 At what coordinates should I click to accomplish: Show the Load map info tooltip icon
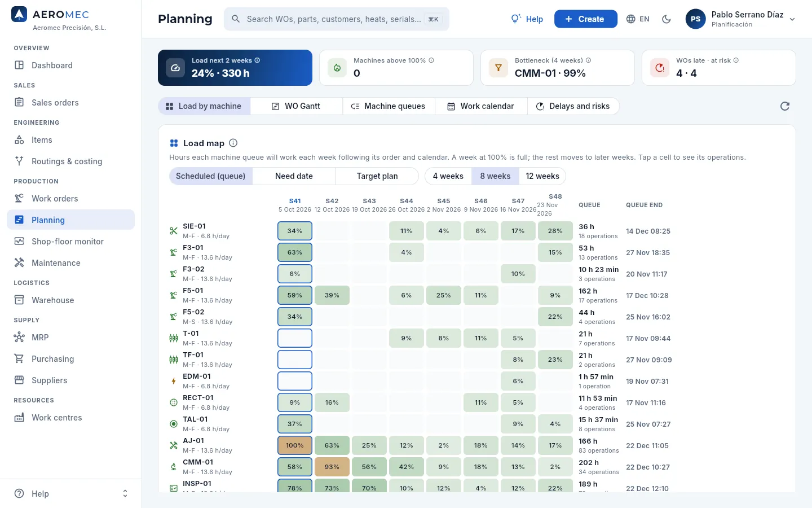pos(233,143)
